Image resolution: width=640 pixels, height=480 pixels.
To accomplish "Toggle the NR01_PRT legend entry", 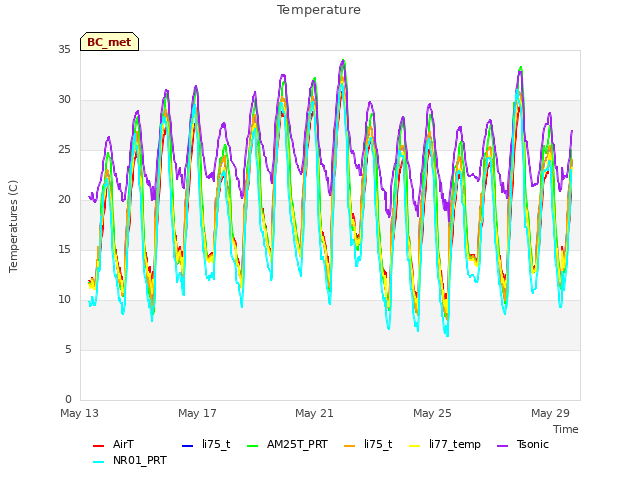I will click(130, 461).
